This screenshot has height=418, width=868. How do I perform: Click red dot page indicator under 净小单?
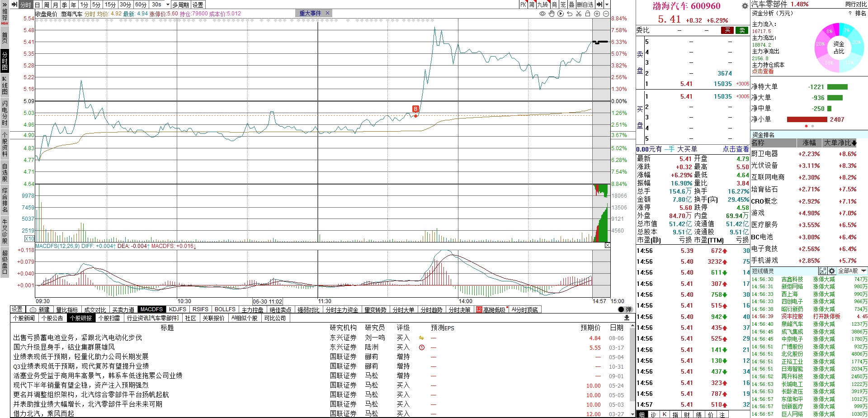point(807,126)
